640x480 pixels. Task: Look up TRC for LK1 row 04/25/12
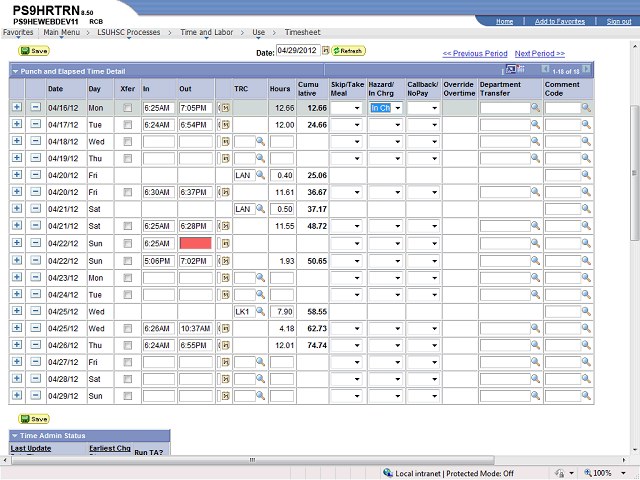(x=260, y=311)
